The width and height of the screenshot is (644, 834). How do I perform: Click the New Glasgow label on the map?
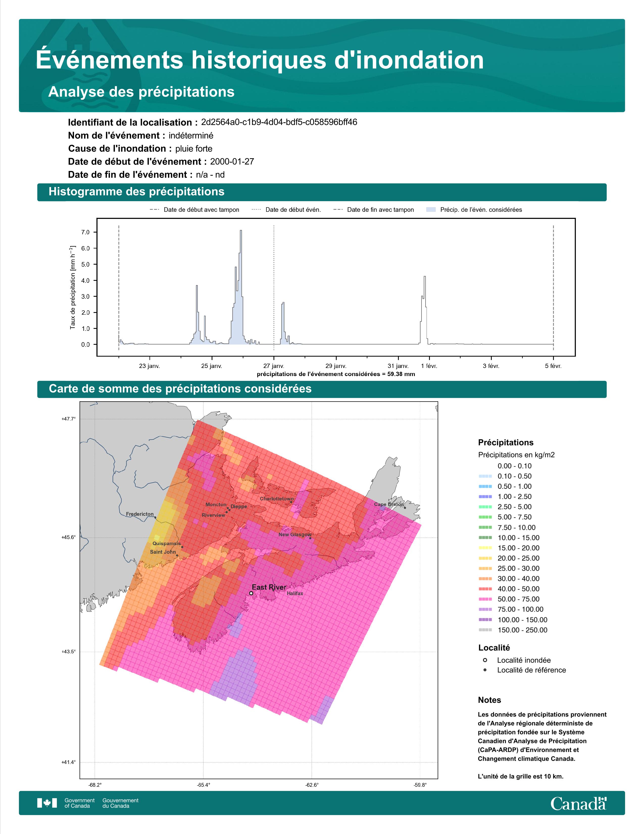295,535
